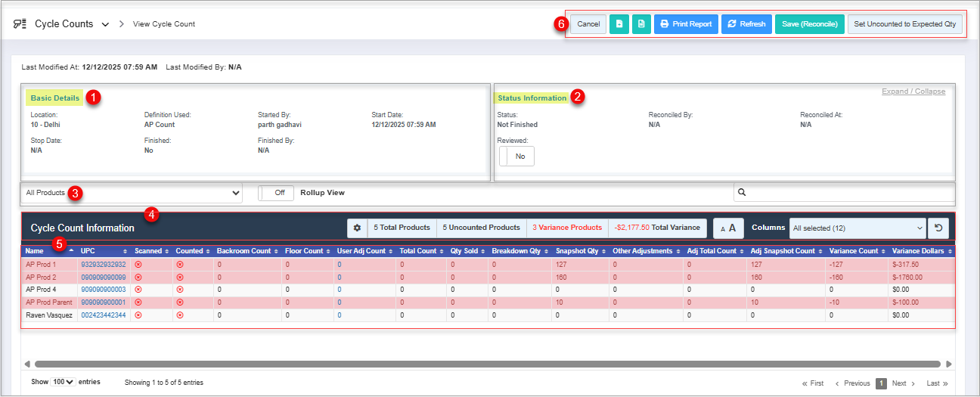Filter by 3 Variance Products
This screenshot has width=980, height=397.
pos(566,228)
